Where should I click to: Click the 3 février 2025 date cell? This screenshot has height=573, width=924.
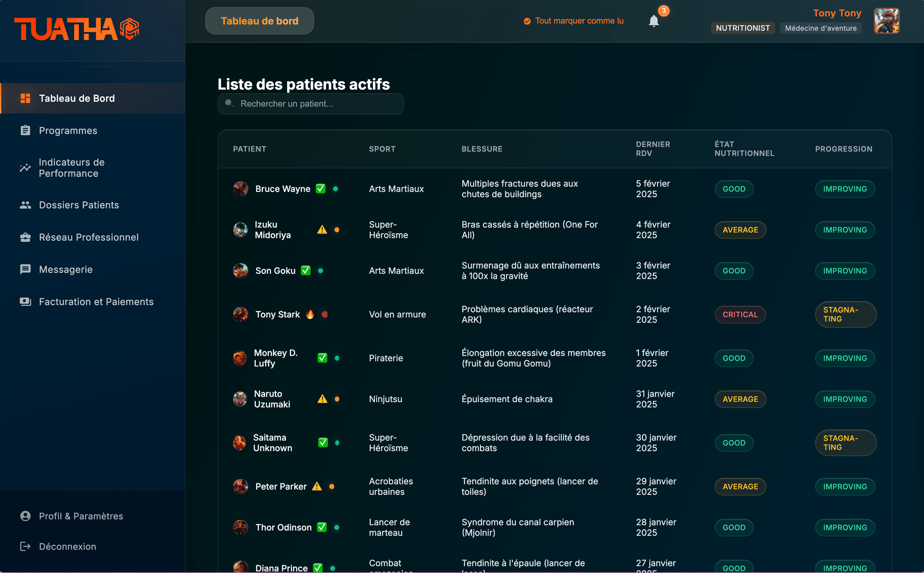(653, 271)
